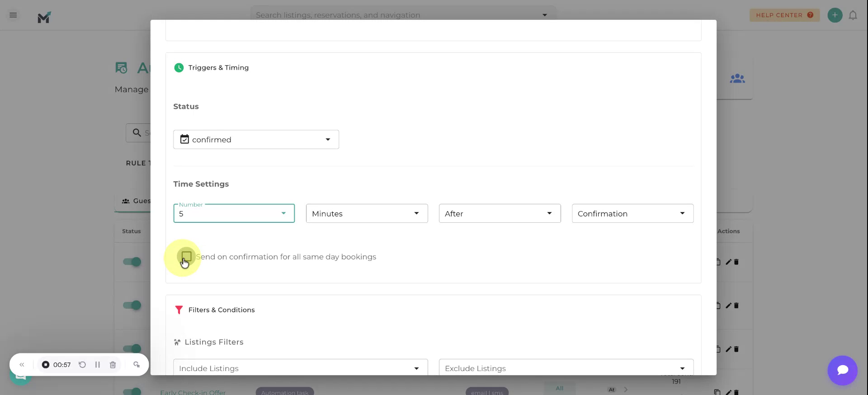Click the All listings badge
868x395 pixels.
click(x=560, y=388)
